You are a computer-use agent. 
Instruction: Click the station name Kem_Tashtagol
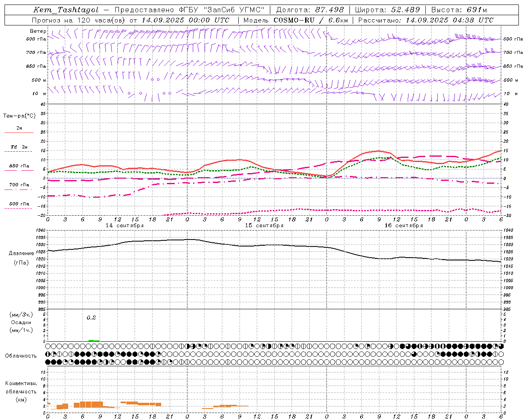click(x=66, y=10)
